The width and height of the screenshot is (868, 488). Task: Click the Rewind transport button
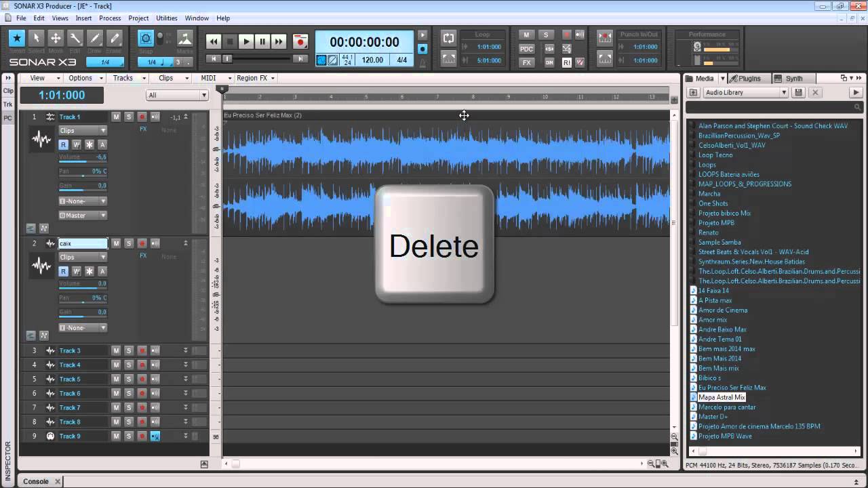coord(214,41)
